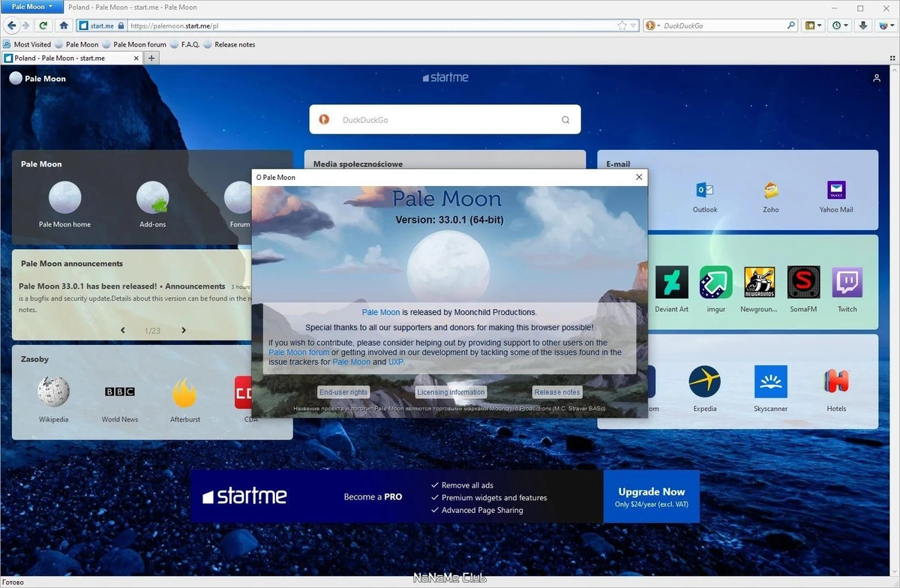The height and width of the screenshot is (588, 900).
Task: Show previous announcement with left chevron
Action: [123, 330]
